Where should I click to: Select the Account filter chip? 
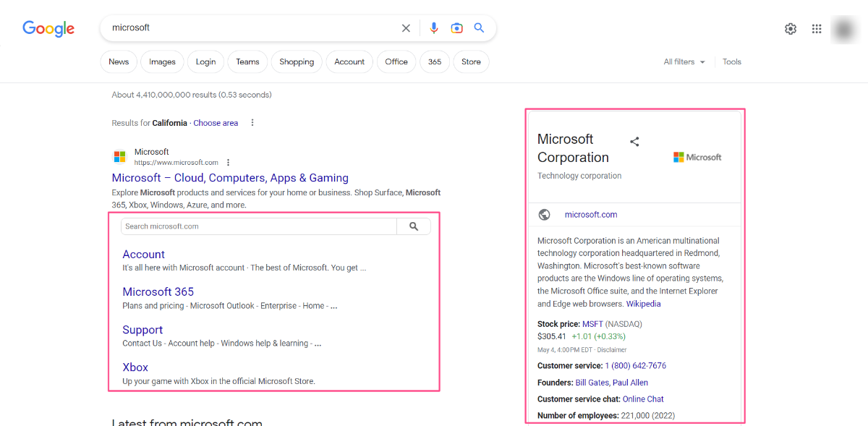click(x=349, y=62)
